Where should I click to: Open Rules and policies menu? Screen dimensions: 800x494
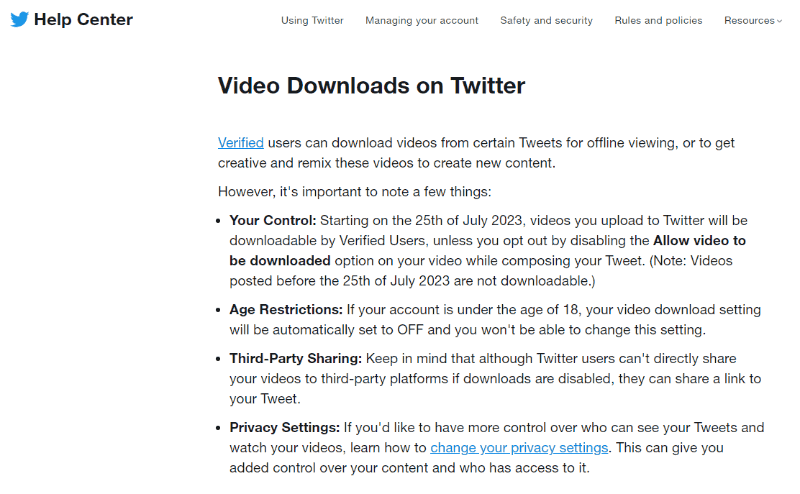pos(658,20)
